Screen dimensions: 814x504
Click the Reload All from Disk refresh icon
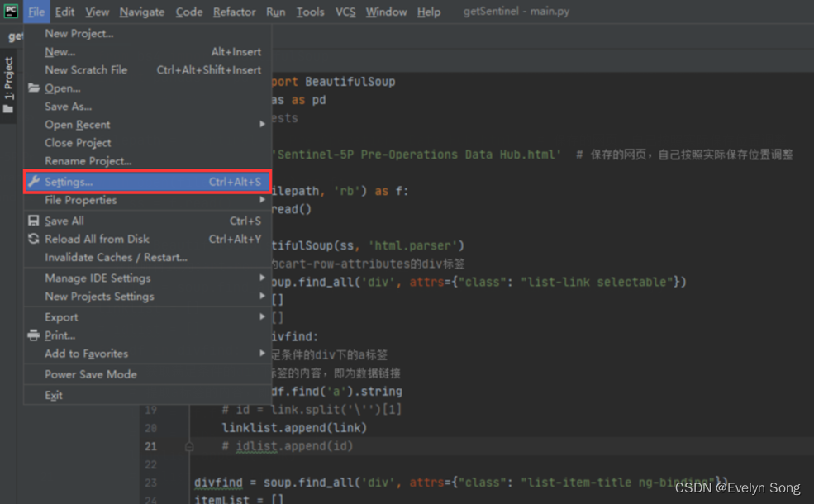pos(34,239)
